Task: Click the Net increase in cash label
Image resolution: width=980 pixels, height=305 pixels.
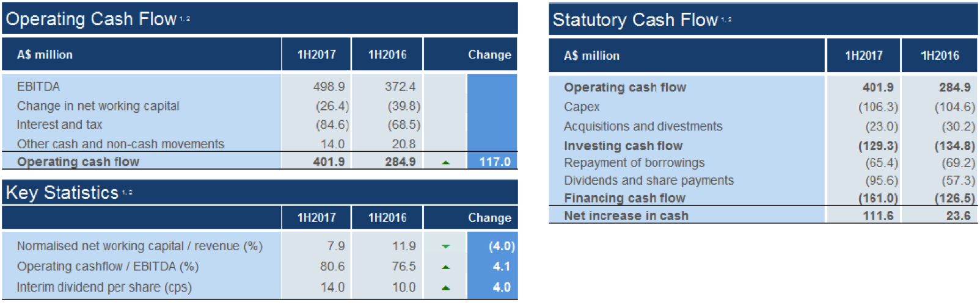Action: (x=626, y=216)
